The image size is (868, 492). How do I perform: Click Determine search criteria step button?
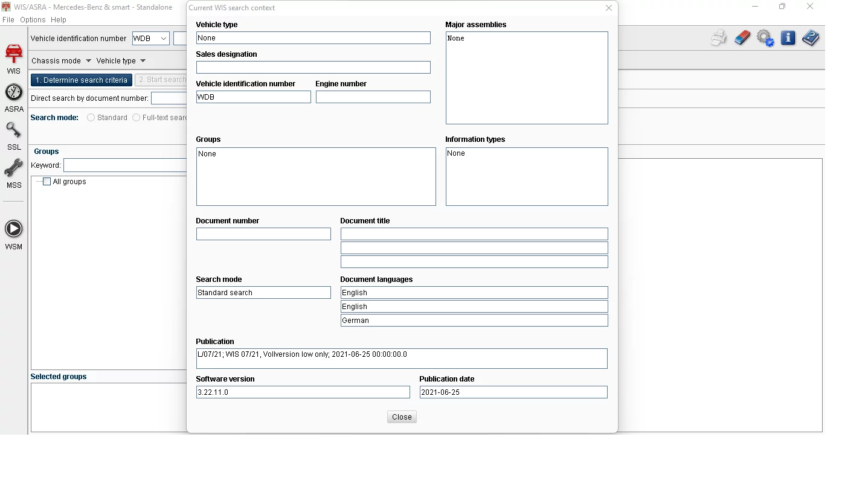click(x=82, y=80)
